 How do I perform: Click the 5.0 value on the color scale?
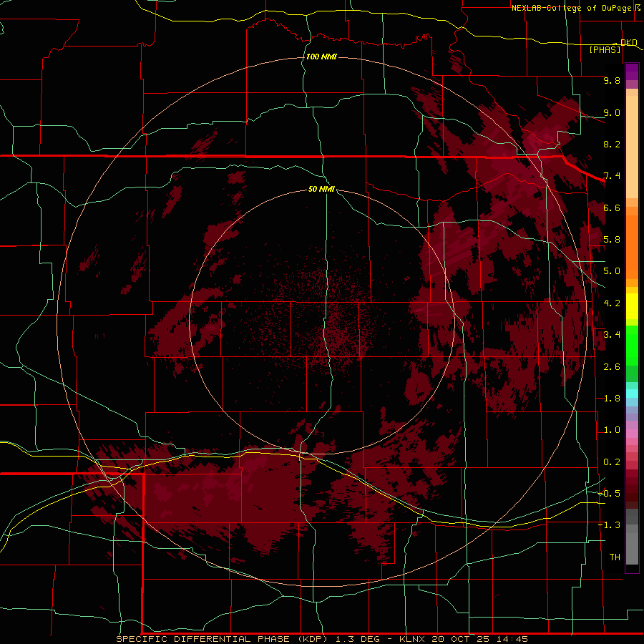coord(612,271)
